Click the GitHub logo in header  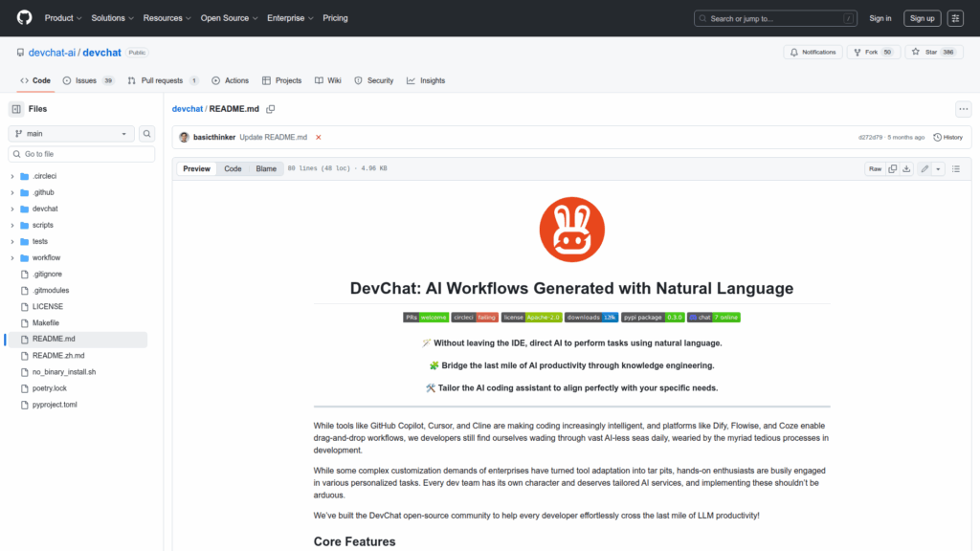(x=24, y=18)
